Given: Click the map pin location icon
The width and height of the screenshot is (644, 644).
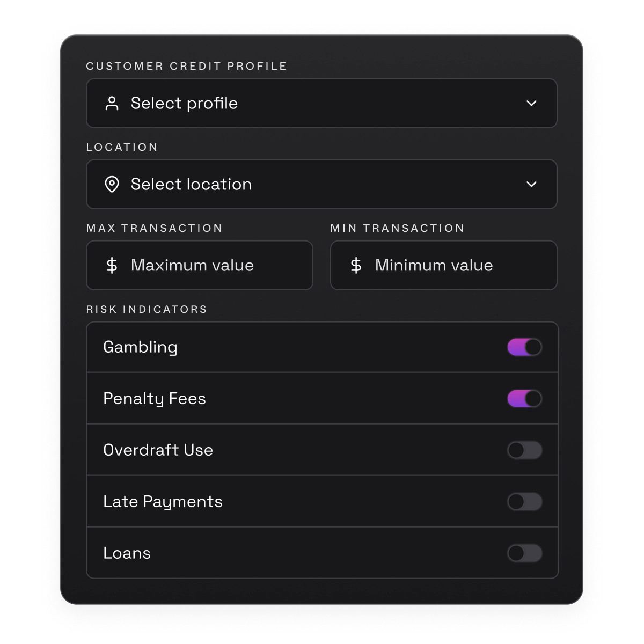Looking at the screenshot, I should (112, 185).
